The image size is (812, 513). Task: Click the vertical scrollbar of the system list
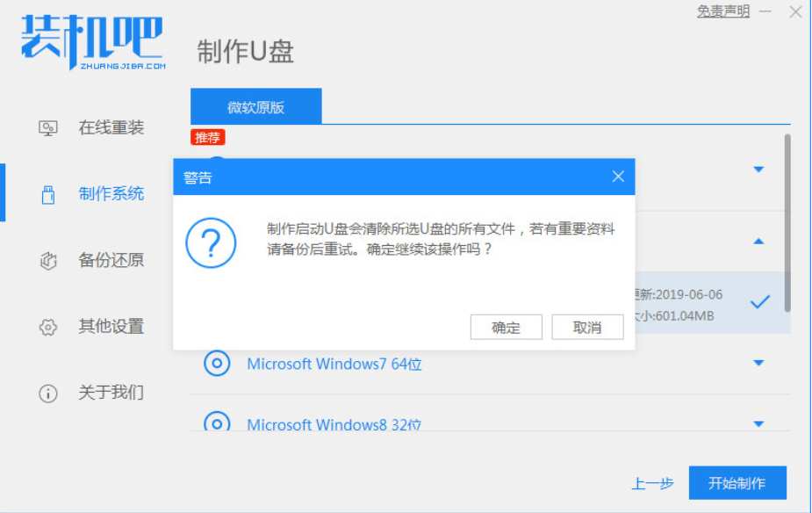pos(787,220)
